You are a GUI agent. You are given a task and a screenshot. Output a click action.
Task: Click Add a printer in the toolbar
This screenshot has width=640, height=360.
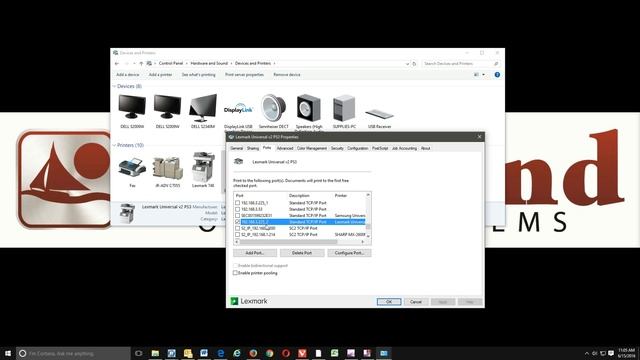coord(160,75)
